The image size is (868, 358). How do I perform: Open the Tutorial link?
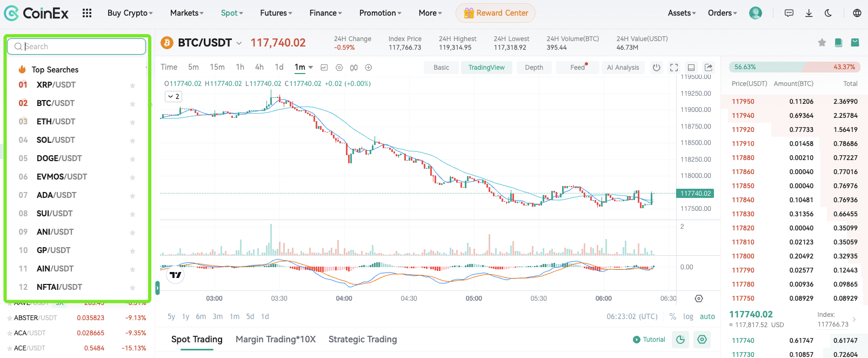click(x=649, y=340)
